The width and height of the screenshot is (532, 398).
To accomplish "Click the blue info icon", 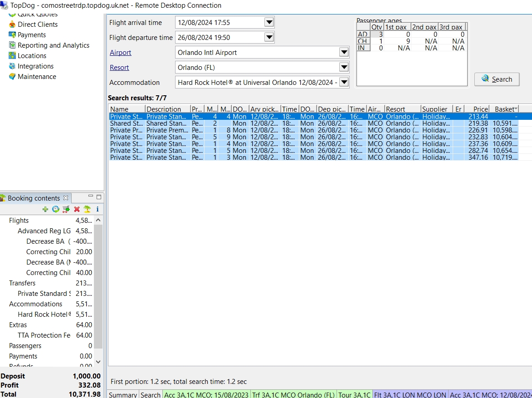I will [x=97, y=209].
